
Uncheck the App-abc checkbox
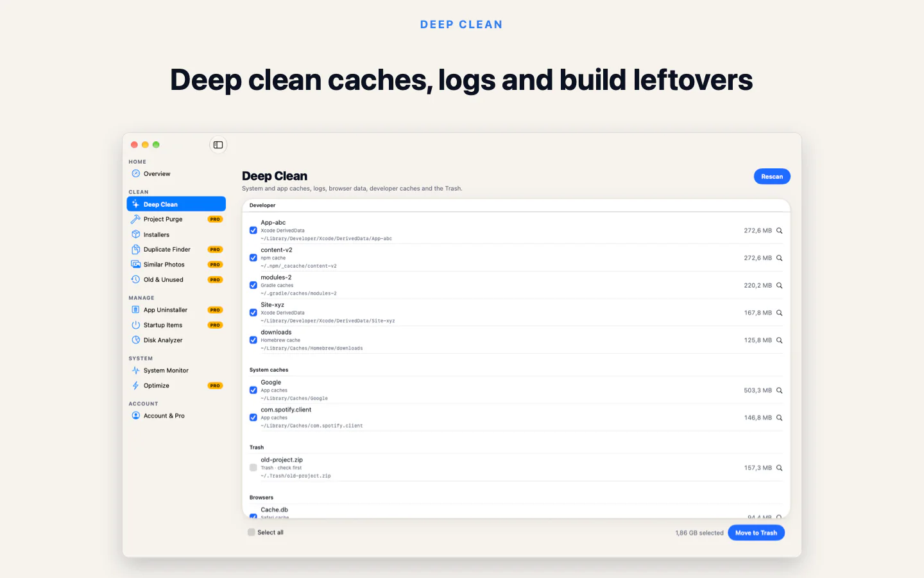pyautogui.click(x=253, y=231)
